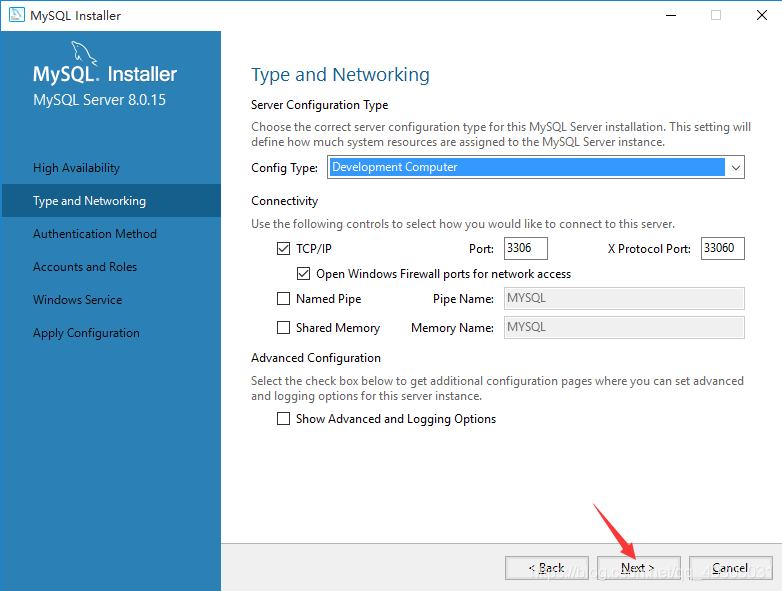This screenshot has width=782, height=591.
Task: Click the Back button
Action: coord(547,568)
